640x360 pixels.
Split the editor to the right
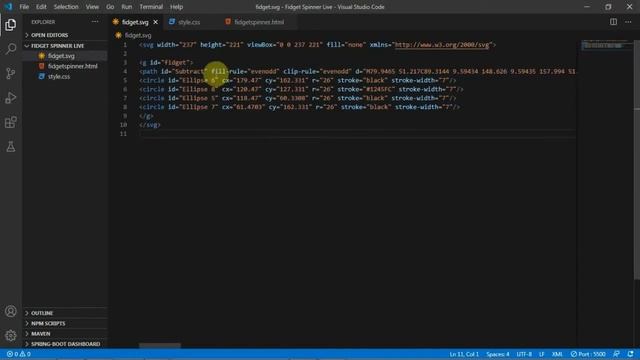coord(613,22)
